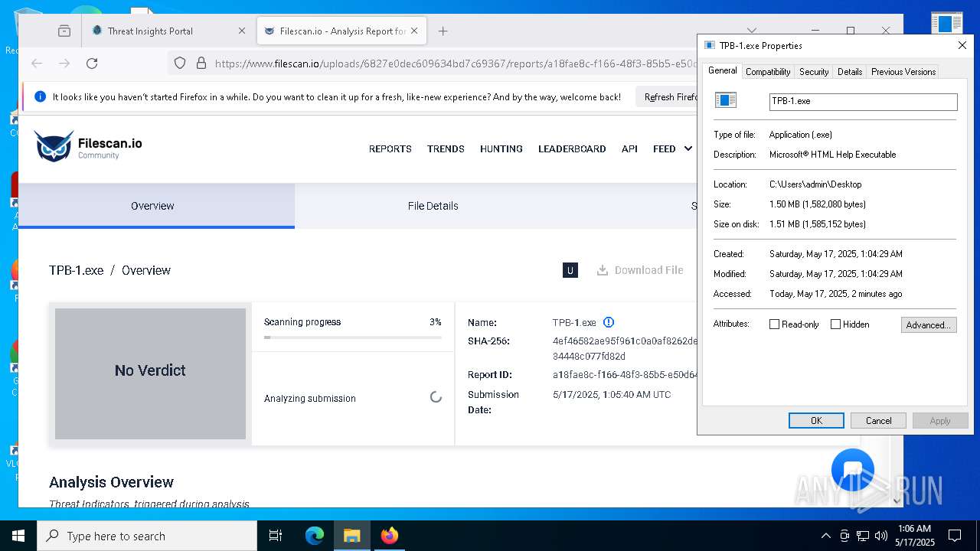980x551 pixels.
Task: Click the taskbar clock showing 1:06 AM
Action: click(914, 536)
